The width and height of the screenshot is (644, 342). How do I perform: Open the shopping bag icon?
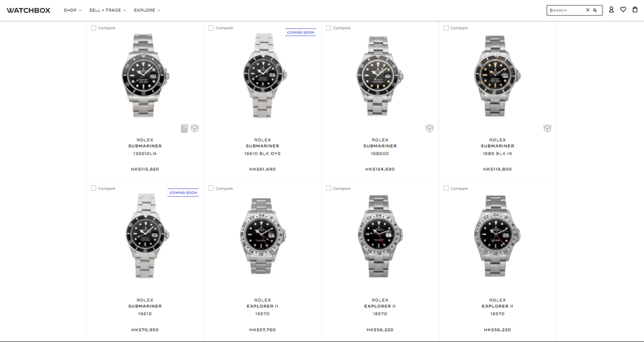click(x=635, y=10)
